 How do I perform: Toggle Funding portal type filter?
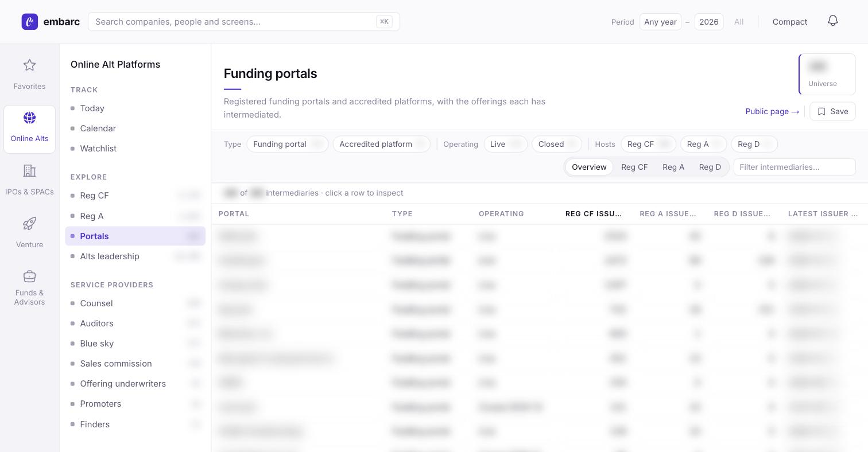(x=288, y=144)
